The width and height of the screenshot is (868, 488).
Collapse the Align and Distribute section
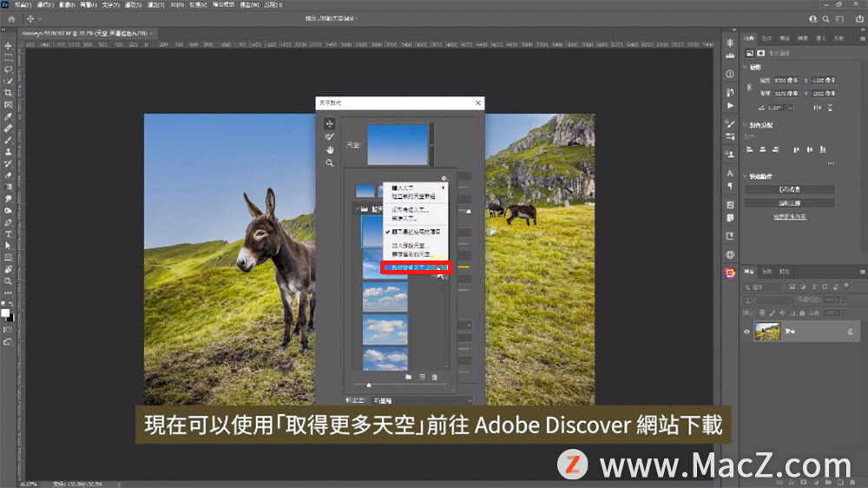click(x=745, y=125)
